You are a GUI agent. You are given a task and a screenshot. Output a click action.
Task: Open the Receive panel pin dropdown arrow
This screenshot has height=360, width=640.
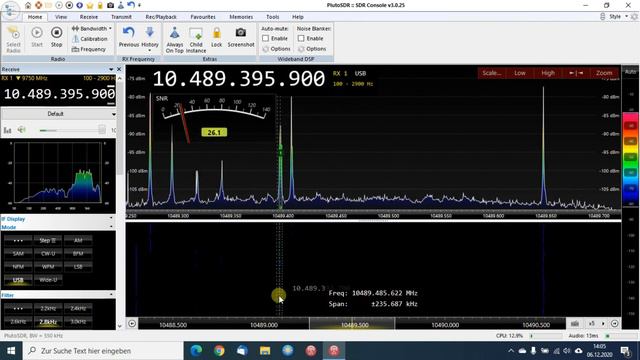coord(111,69)
